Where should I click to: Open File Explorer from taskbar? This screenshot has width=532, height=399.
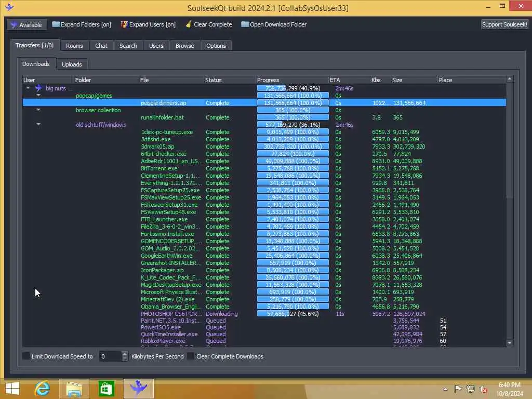coord(74,389)
